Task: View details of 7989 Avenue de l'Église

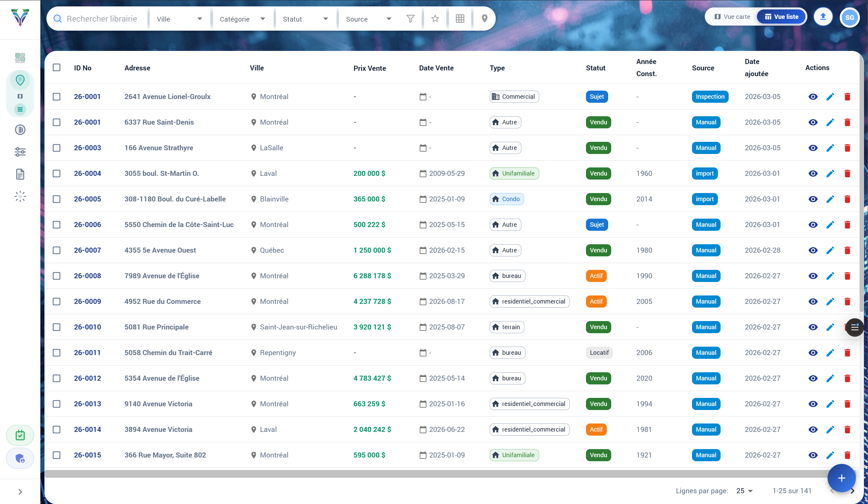Action: (813, 276)
